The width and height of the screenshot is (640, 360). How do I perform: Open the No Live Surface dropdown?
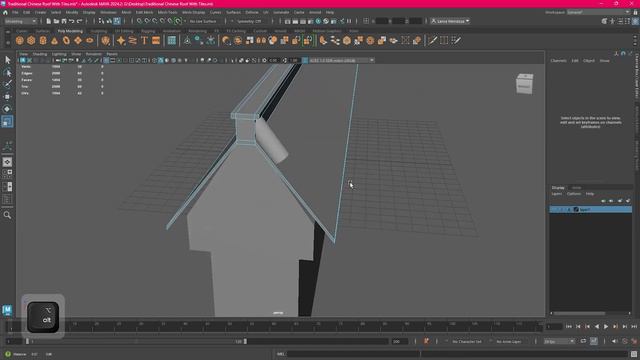pyautogui.click(x=203, y=21)
